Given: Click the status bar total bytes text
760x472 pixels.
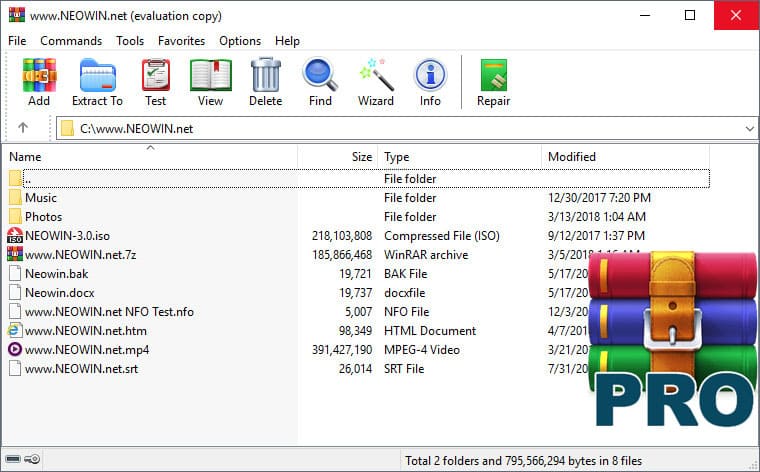Looking at the screenshot, I should pyautogui.click(x=523, y=460).
